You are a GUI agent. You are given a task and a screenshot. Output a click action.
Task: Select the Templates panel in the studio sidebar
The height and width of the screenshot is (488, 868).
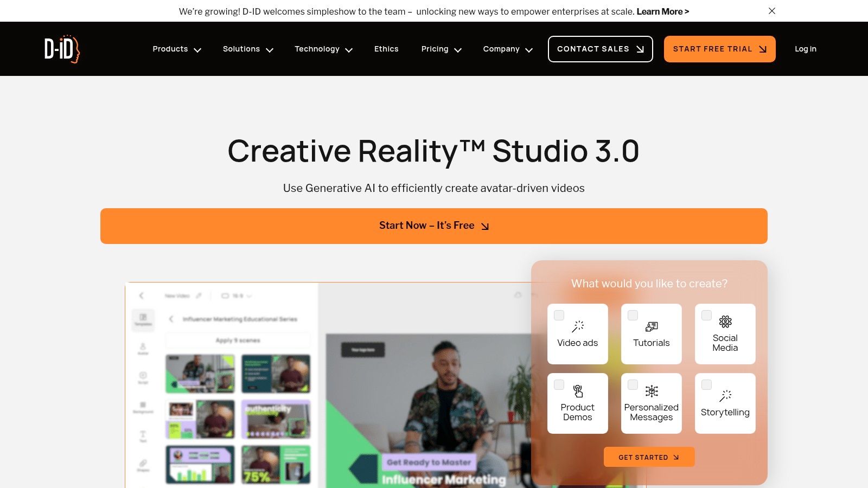(143, 320)
